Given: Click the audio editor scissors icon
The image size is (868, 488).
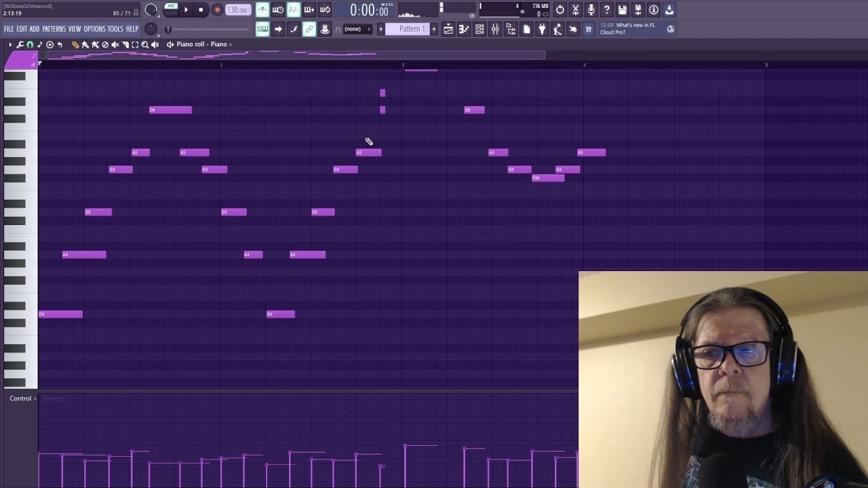Looking at the screenshot, I should click(x=576, y=9).
